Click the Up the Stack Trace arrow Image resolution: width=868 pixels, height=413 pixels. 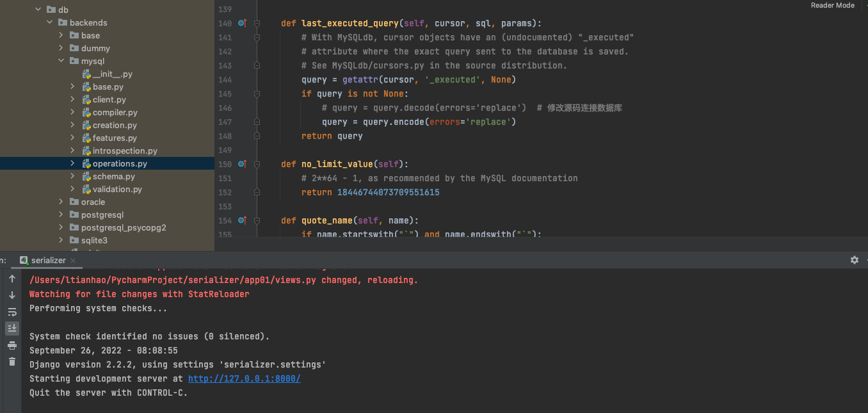coord(12,279)
